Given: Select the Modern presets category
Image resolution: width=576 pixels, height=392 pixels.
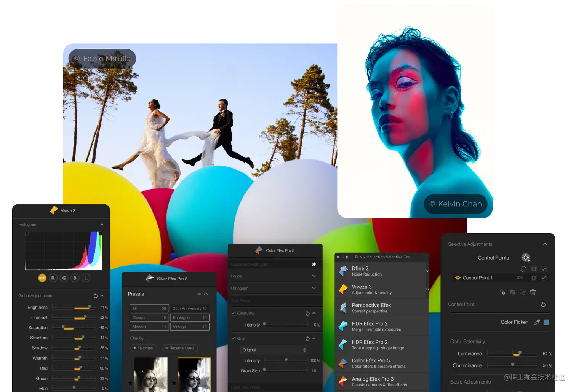Looking at the screenshot, I should click(x=149, y=327).
